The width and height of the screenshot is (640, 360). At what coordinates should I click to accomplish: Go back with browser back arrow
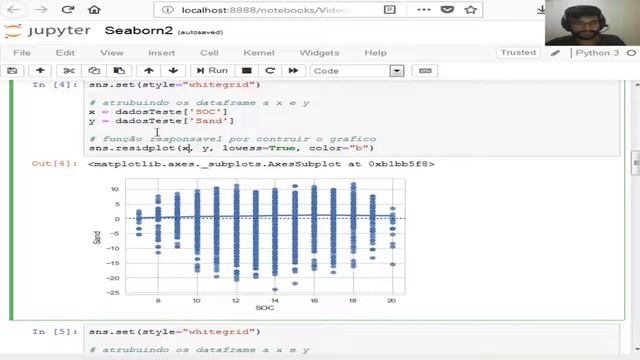click(13, 10)
